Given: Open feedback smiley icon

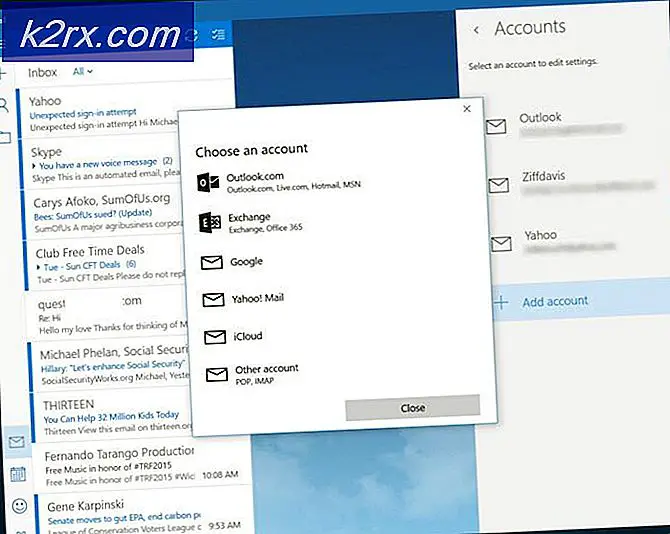Looking at the screenshot, I should tap(19, 506).
